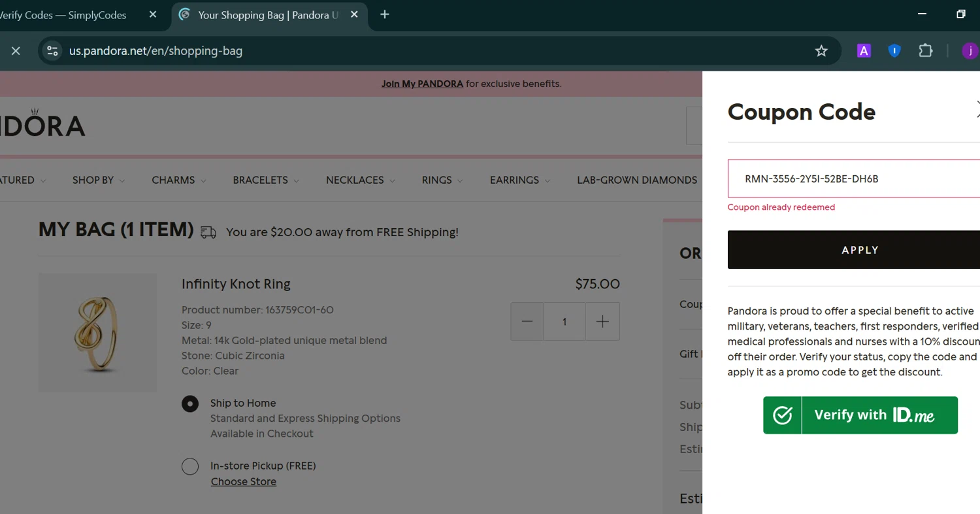Click the 'Stone: Cubic Zirconia' text

pyautogui.click(x=233, y=356)
